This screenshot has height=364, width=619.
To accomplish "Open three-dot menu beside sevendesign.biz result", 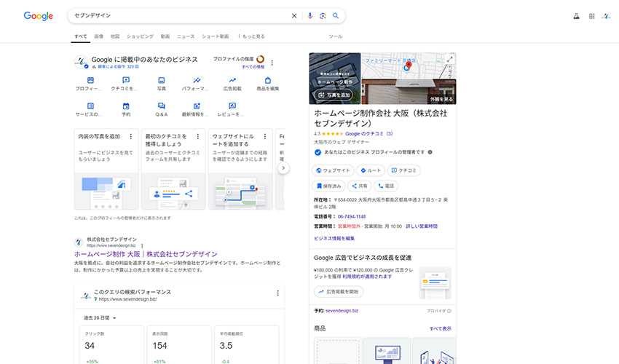I will (142, 245).
